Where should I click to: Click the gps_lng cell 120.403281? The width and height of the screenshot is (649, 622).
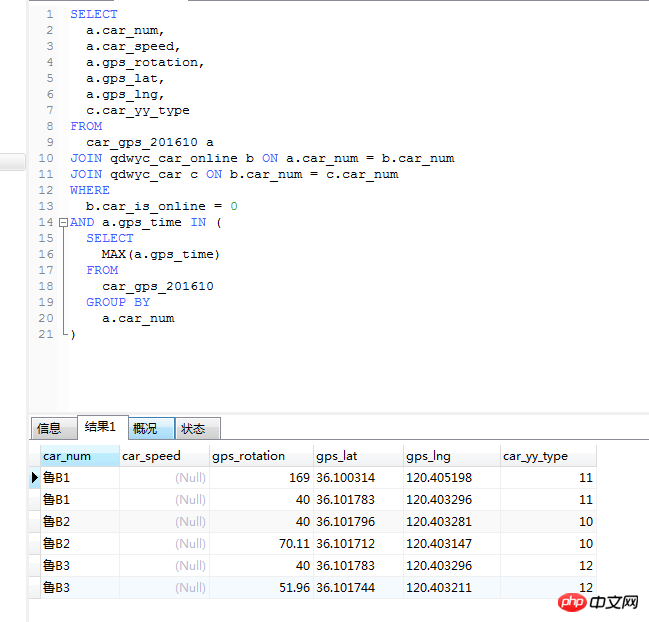click(452, 521)
